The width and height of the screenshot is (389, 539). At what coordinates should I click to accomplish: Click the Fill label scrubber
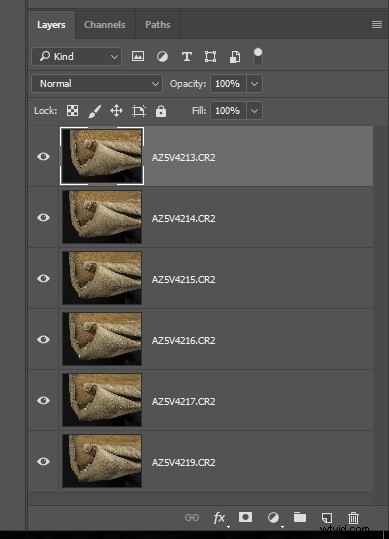pos(199,111)
